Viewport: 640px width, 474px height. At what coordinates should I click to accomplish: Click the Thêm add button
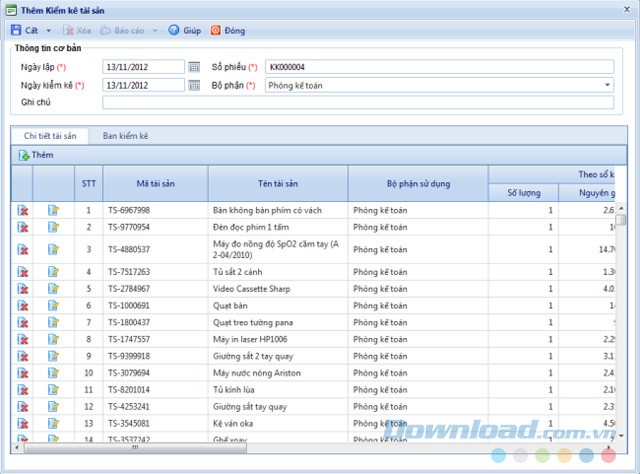point(35,155)
